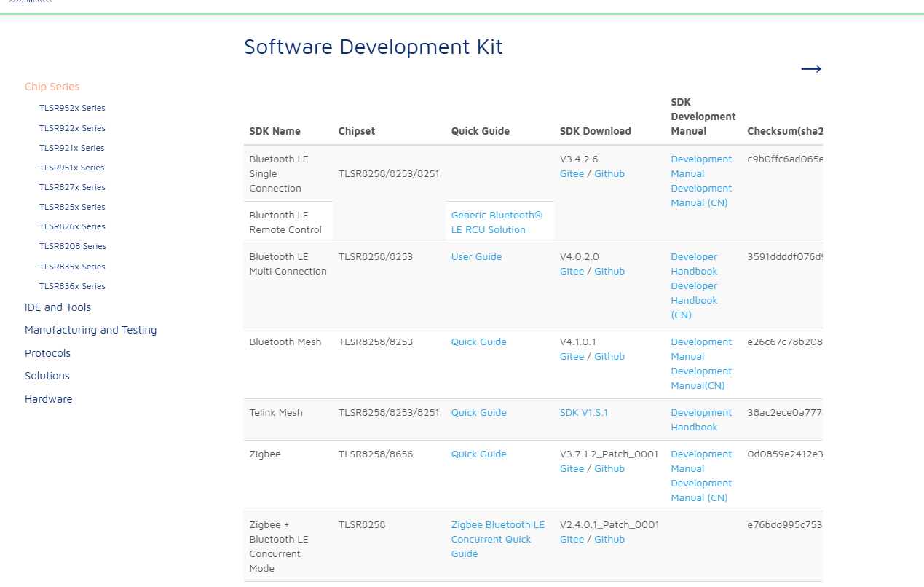
Task: Open Github link for V2.4.0.1_Patch_0001
Action: pyautogui.click(x=609, y=539)
